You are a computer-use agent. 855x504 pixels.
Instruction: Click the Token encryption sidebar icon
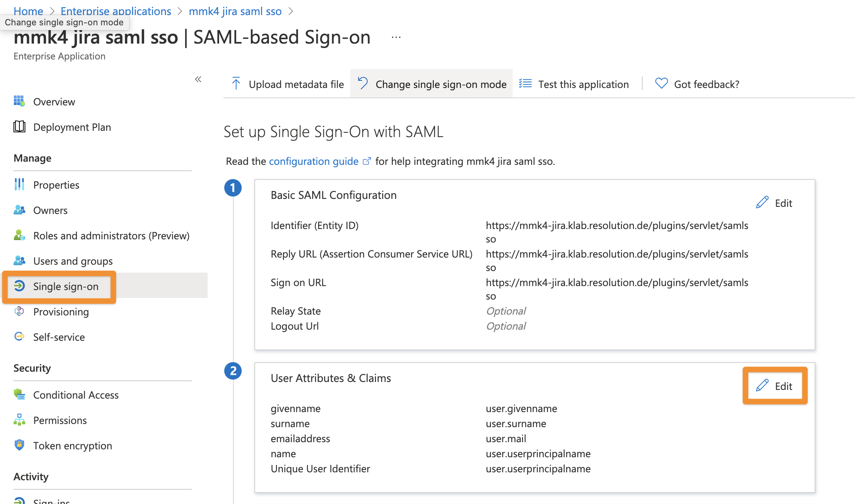pos(18,446)
